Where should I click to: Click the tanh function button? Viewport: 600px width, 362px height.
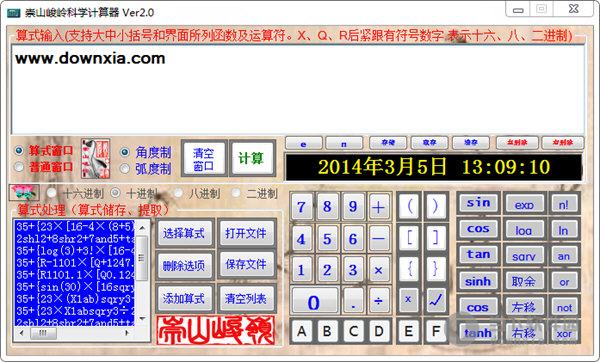coord(478,333)
